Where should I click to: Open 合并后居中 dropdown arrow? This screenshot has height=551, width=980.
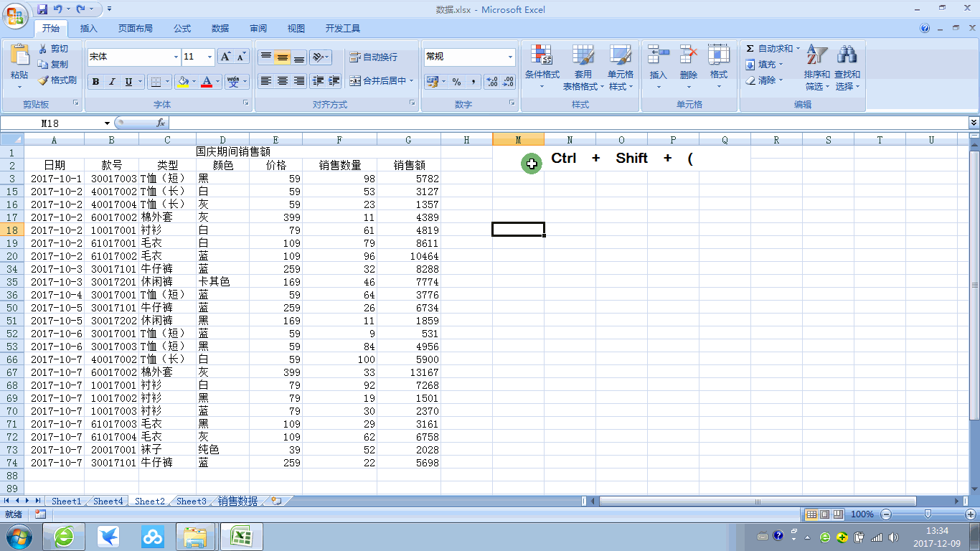pos(411,81)
